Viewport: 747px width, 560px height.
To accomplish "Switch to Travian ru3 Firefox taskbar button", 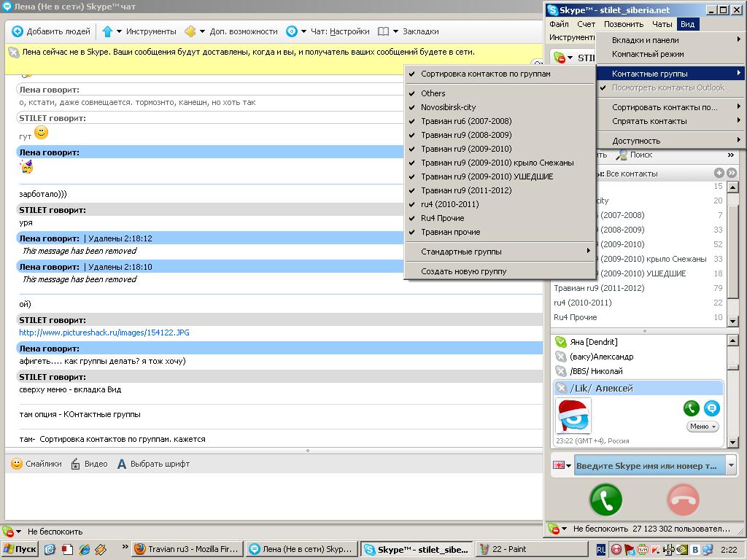I will tap(187, 549).
